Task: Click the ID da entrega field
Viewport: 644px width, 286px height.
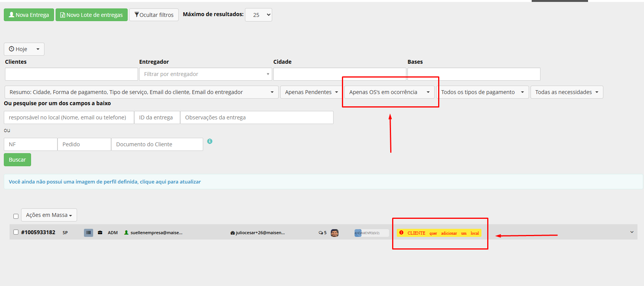Action: (x=157, y=117)
